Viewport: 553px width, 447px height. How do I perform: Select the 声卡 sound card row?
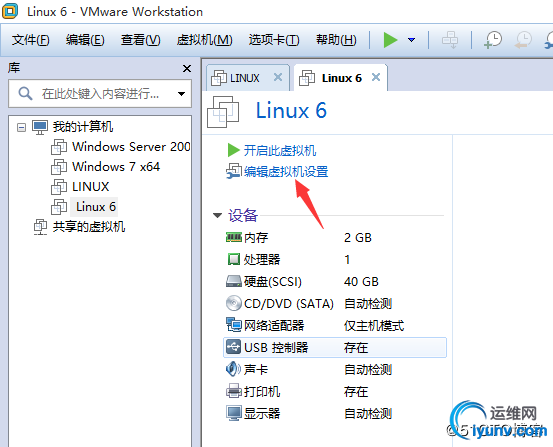335,369
